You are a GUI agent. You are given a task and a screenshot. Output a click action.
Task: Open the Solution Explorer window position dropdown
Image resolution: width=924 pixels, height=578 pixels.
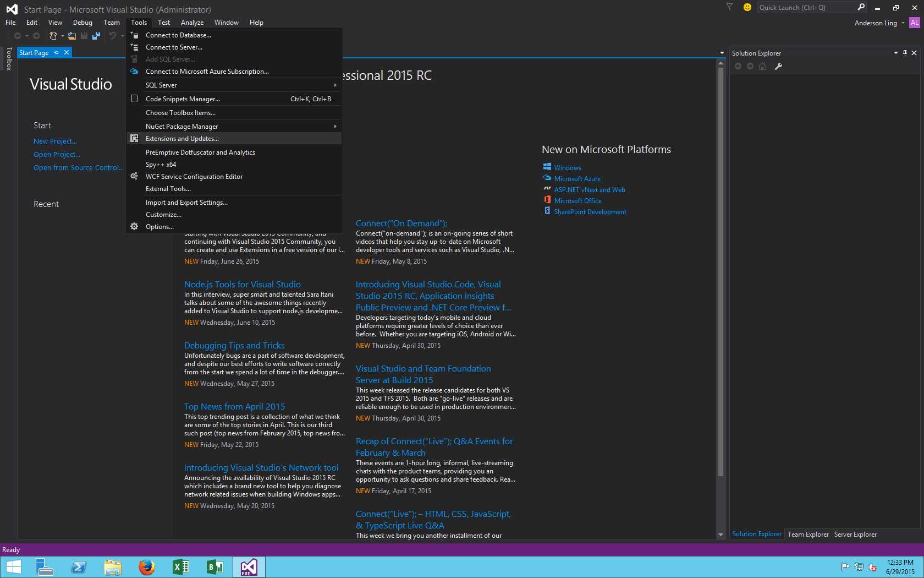point(896,53)
